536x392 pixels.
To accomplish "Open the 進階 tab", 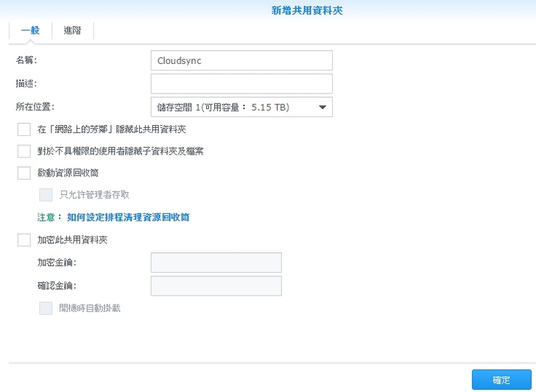I will pyautogui.click(x=72, y=31).
